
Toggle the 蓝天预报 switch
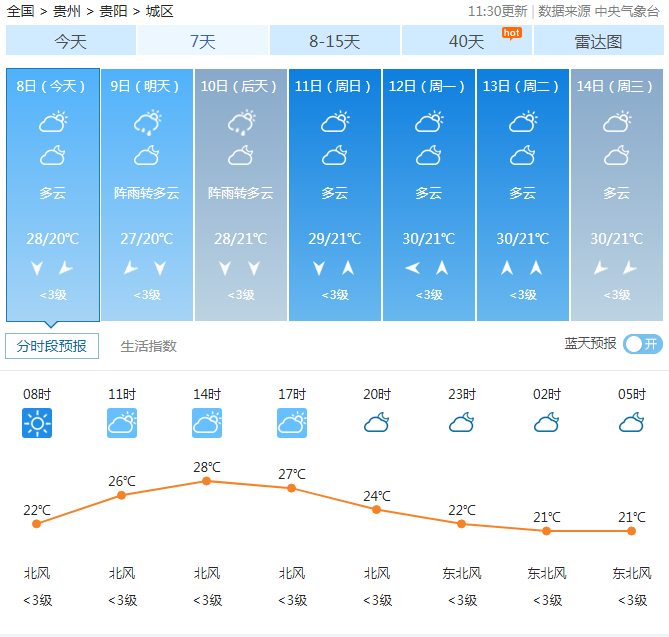[x=642, y=344]
